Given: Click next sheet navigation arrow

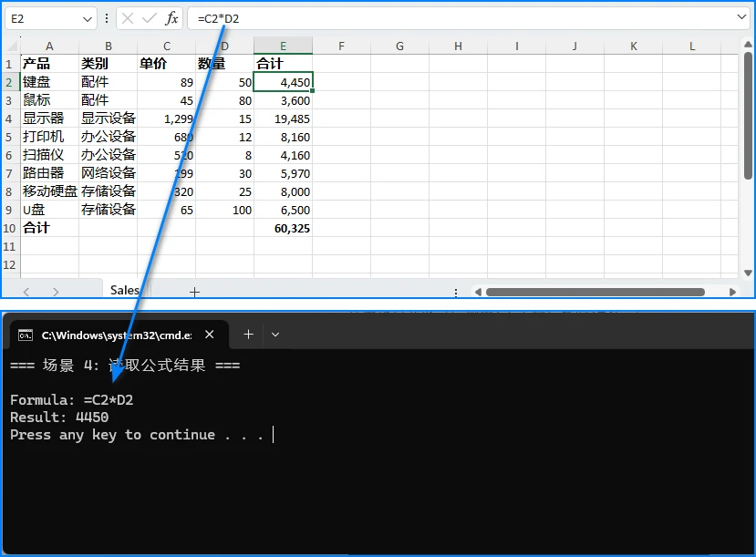Looking at the screenshot, I should [56, 292].
